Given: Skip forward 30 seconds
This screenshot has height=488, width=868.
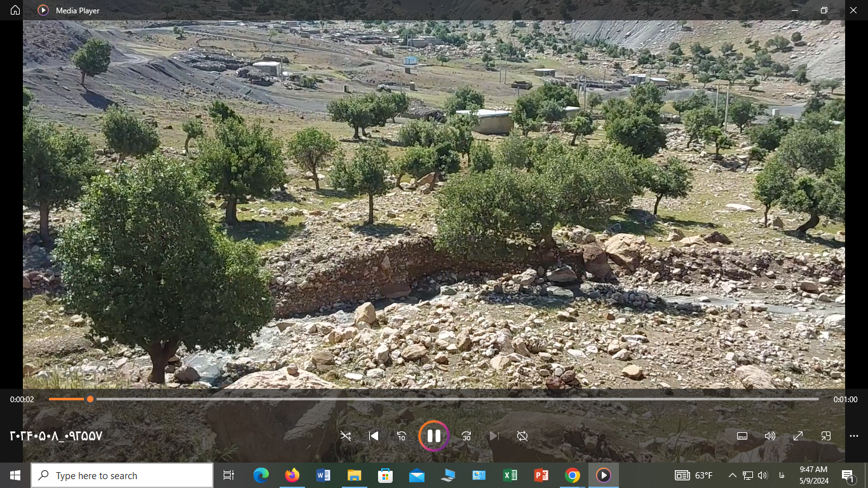Looking at the screenshot, I should tap(466, 436).
